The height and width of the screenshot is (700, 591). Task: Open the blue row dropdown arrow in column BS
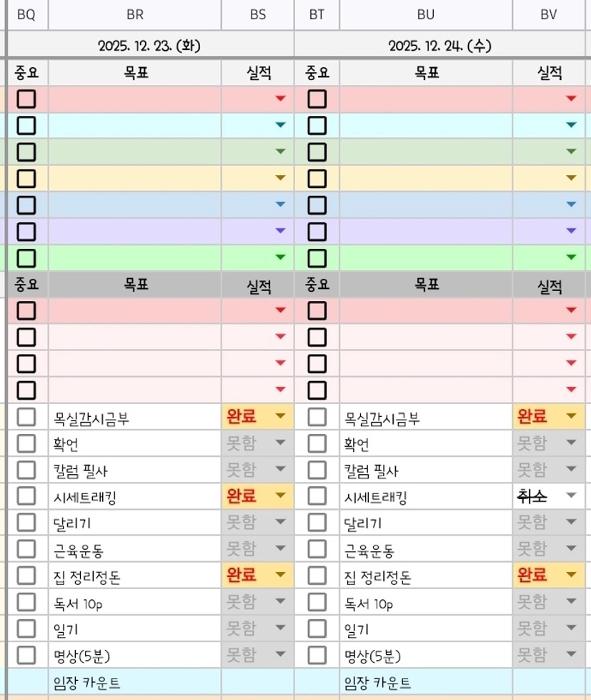279,204
